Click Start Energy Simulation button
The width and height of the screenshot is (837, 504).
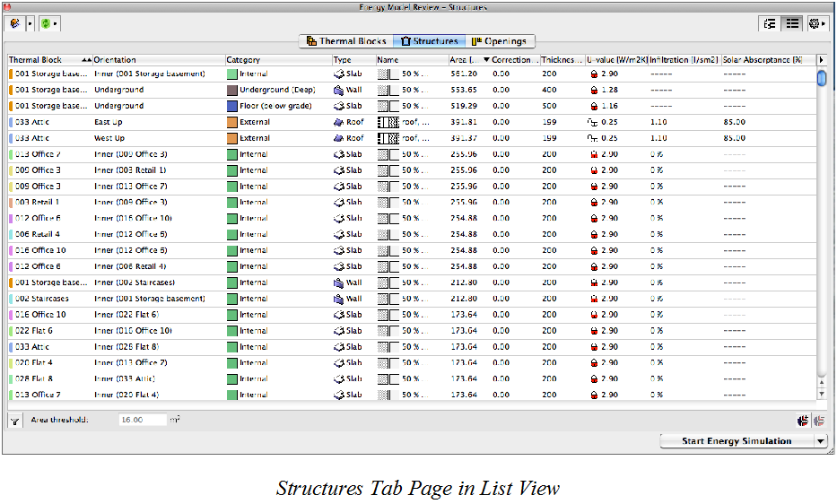737,440
